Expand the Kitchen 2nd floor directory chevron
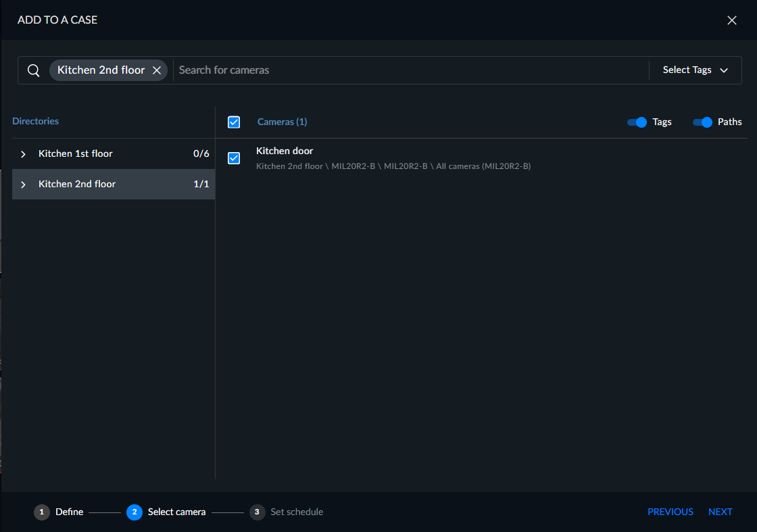757x532 pixels. 23,185
